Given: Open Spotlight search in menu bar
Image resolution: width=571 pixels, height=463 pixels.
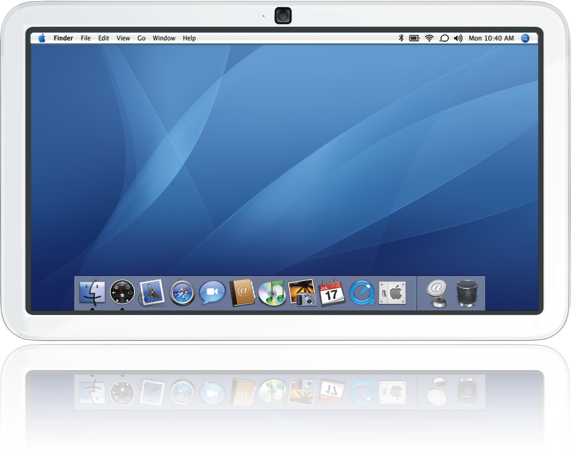Looking at the screenshot, I should [525, 38].
